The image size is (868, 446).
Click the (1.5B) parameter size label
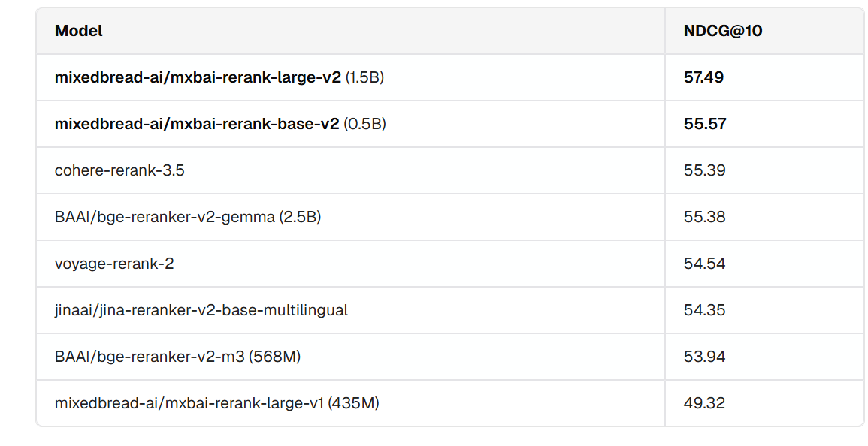point(364,77)
